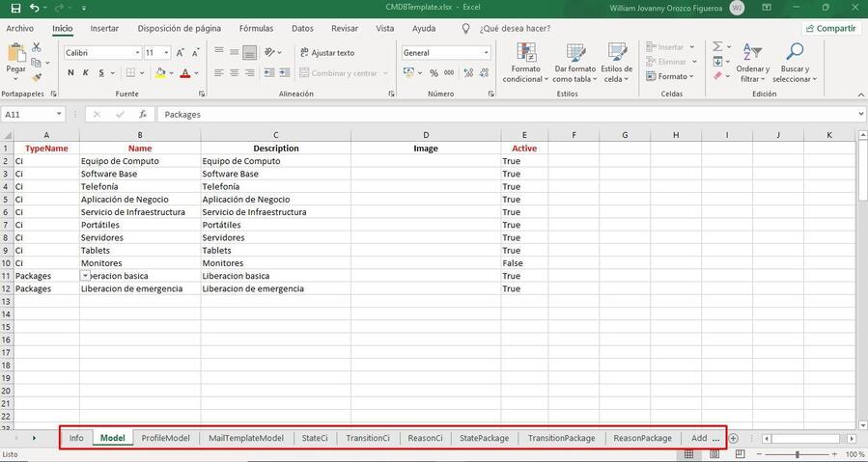
Task: Click the Clear eraser icon
Action: point(717,76)
